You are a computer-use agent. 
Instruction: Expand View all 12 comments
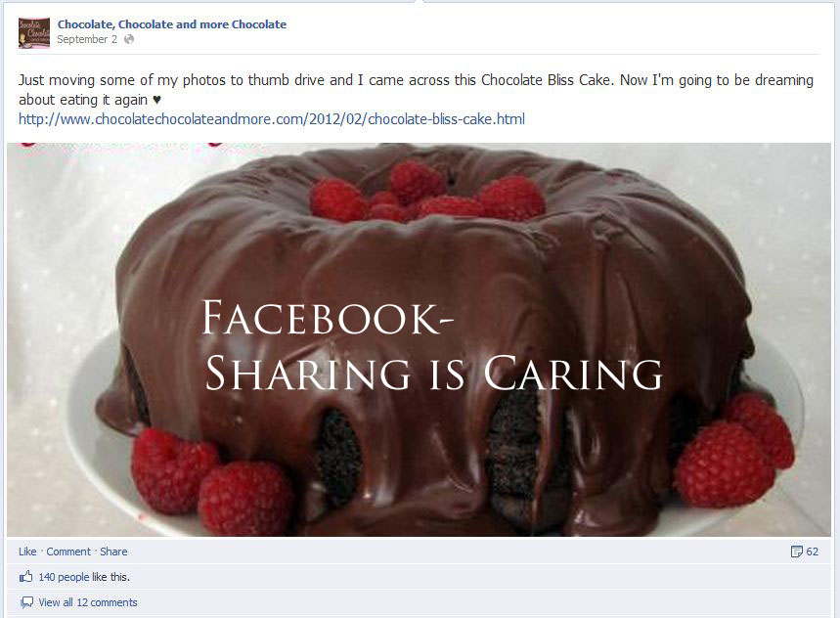(88, 602)
